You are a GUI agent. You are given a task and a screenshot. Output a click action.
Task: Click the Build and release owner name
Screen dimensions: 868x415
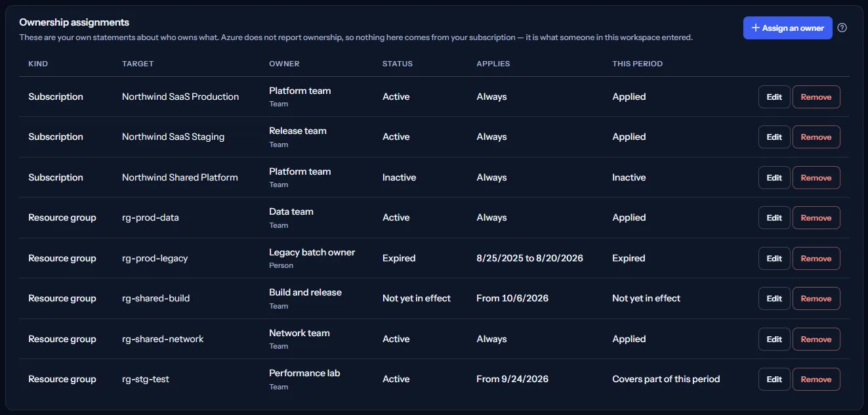click(x=305, y=292)
